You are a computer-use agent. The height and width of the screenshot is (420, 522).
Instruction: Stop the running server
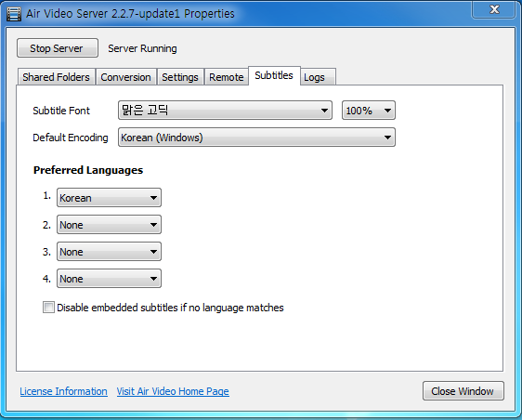pos(58,48)
